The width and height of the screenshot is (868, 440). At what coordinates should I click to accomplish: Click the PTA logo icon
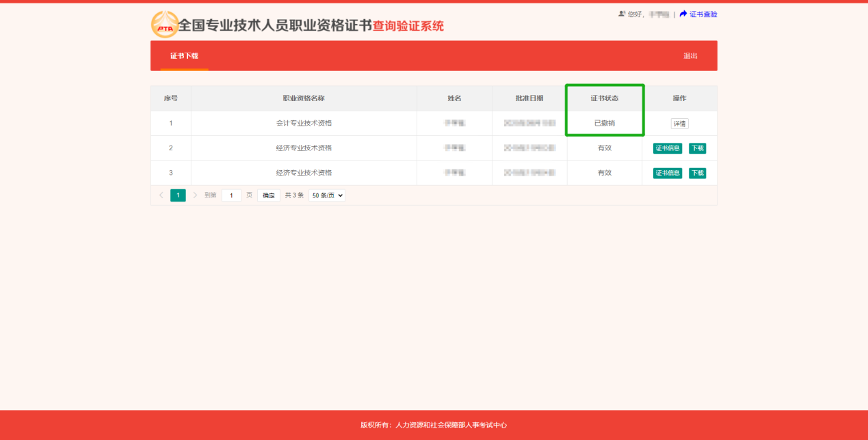(163, 25)
